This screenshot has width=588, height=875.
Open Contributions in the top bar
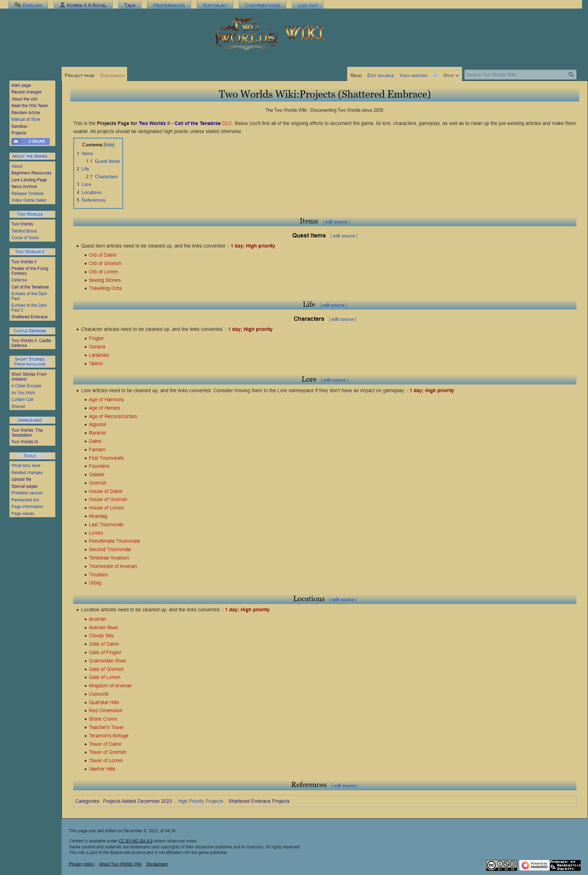click(x=262, y=5)
